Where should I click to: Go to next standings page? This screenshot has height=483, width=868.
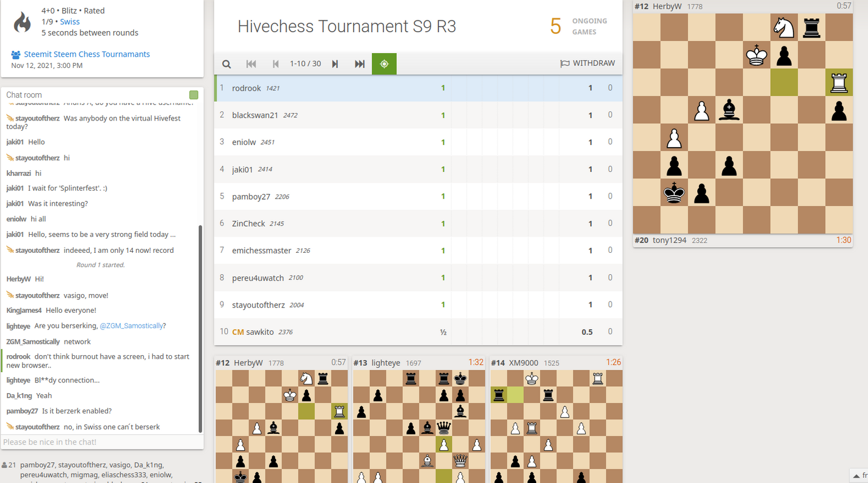click(x=335, y=64)
